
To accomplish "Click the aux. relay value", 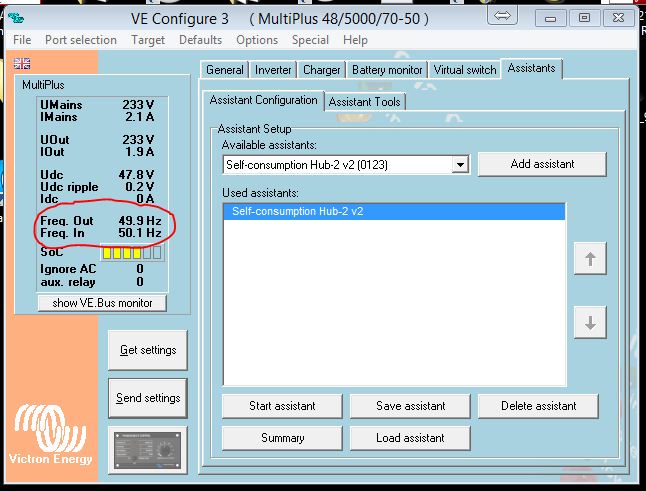I will (x=140, y=282).
